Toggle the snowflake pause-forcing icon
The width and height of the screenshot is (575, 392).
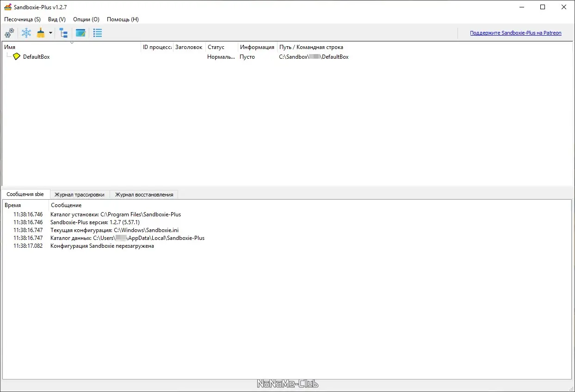(x=26, y=33)
